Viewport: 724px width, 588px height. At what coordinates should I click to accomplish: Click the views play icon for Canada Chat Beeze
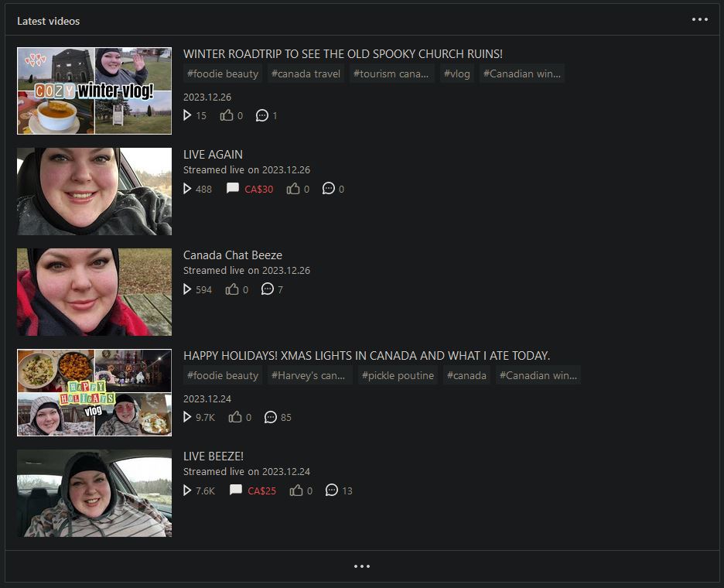[x=187, y=289]
